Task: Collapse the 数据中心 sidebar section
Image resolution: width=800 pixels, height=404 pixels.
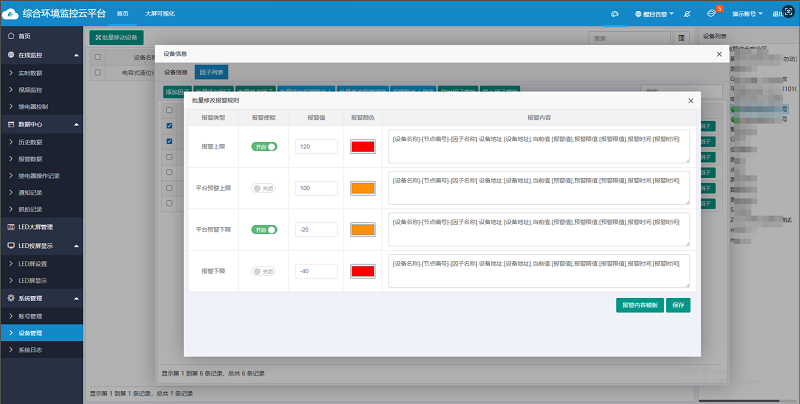Action: click(x=40, y=124)
